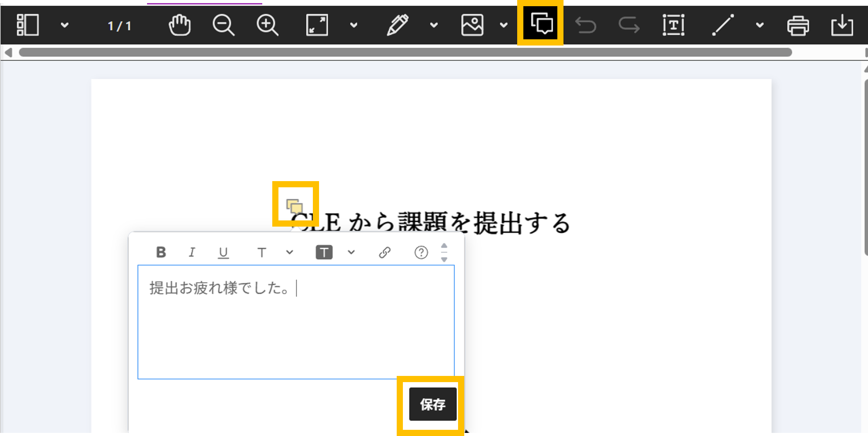Redo the annotation action
868x436 pixels.
[629, 25]
